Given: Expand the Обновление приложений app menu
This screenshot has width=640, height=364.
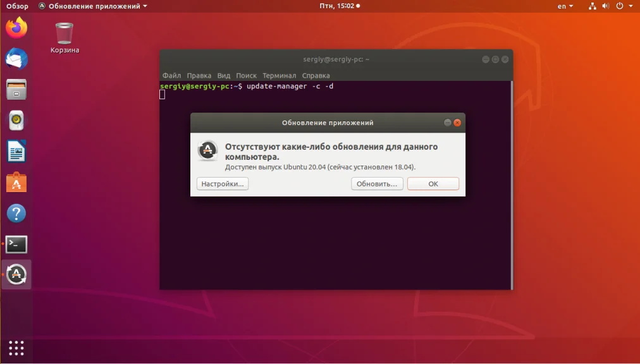Looking at the screenshot, I should pos(93,6).
